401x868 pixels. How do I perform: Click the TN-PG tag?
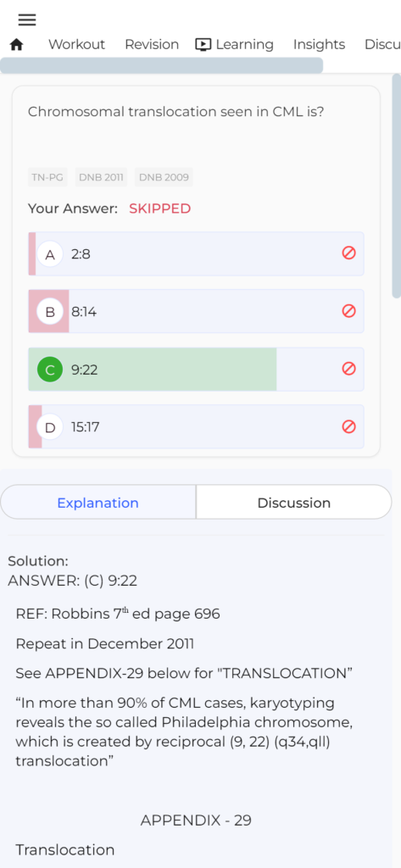point(47,177)
